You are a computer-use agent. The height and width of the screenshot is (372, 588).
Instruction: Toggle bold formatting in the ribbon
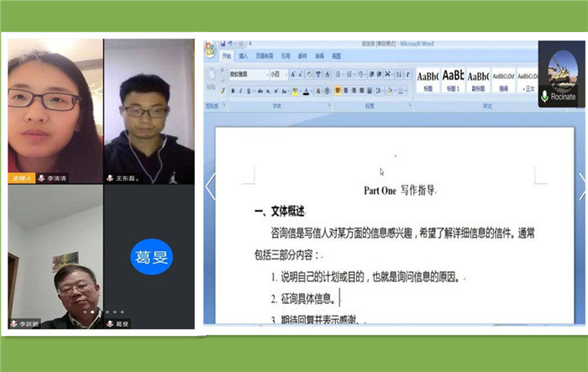(x=233, y=91)
